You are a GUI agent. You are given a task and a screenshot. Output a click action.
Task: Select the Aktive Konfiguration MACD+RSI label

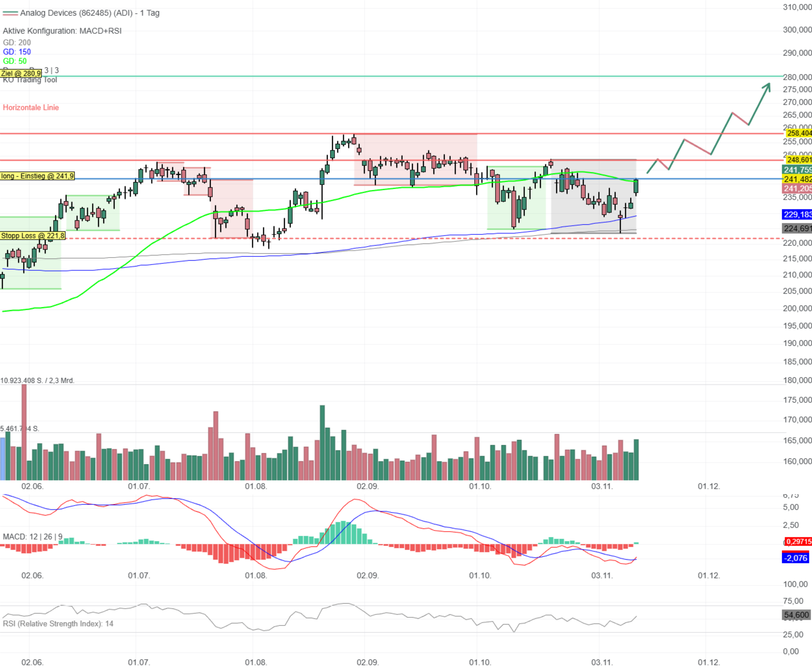[x=62, y=31]
